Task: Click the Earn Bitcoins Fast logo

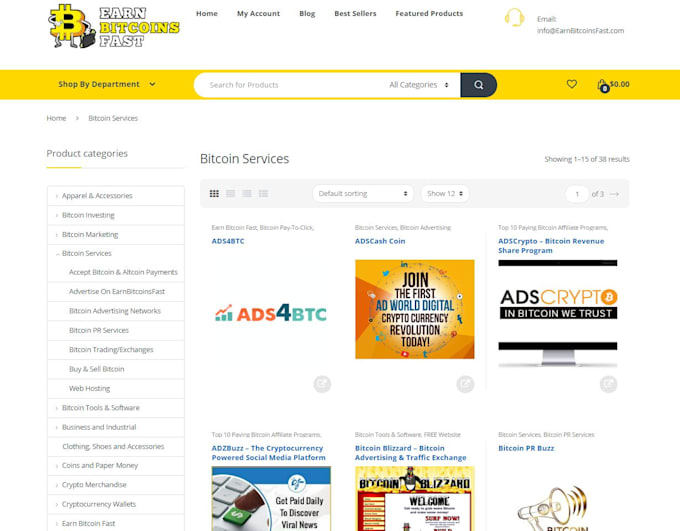Action: pos(114,26)
